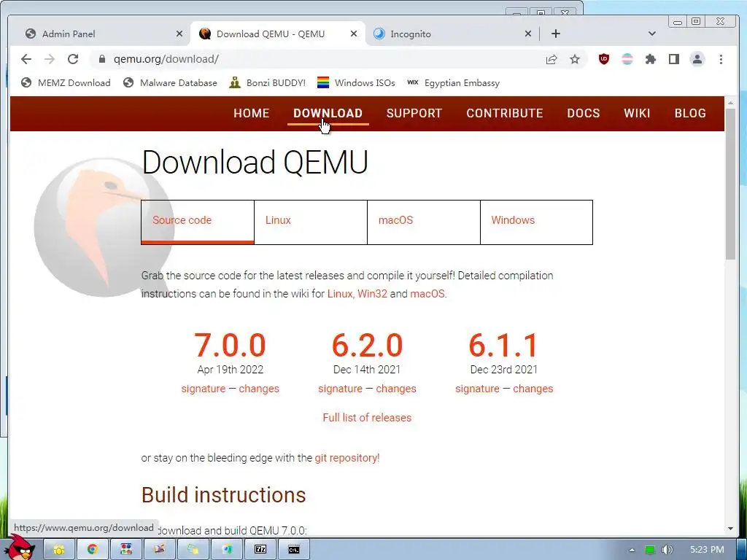
Task: Click the padlock site info icon
Action: click(101, 59)
